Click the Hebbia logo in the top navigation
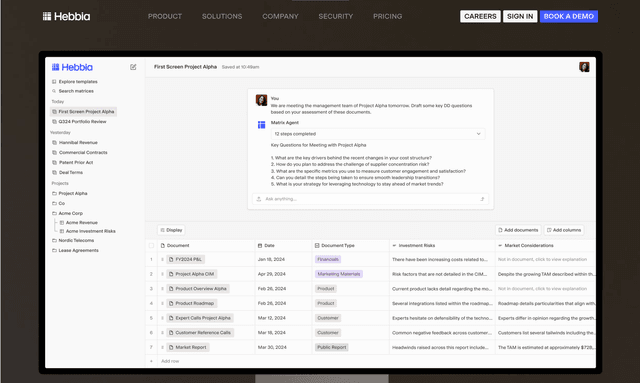640x383 pixels. click(x=67, y=16)
